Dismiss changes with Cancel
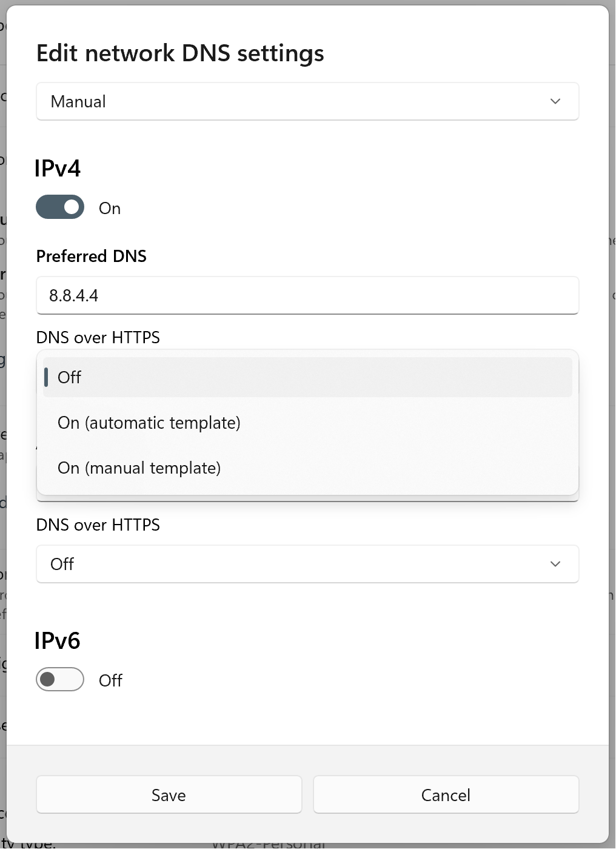Image resolution: width=616 pixels, height=849 pixels. click(446, 794)
